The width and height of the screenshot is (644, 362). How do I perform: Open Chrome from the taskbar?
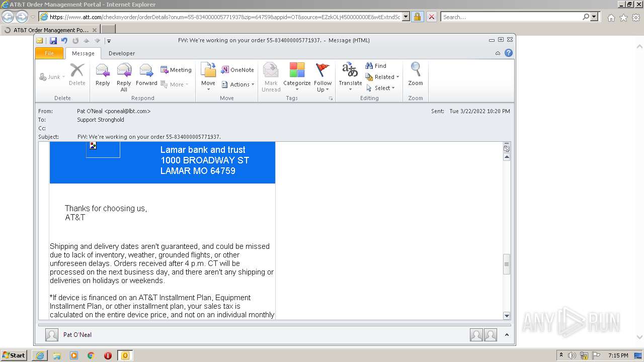tap(91, 355)
